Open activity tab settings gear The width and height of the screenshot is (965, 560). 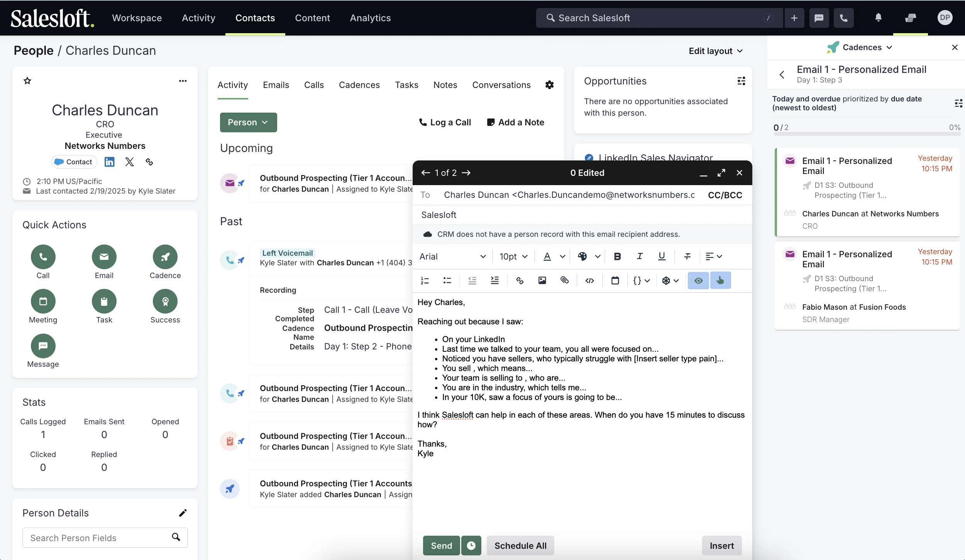click(x=550, y=85)
